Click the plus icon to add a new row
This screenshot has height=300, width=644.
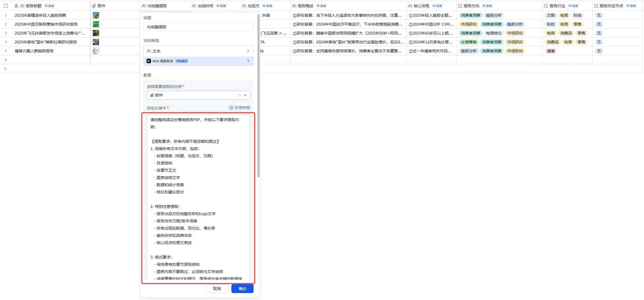click(5, 69)
